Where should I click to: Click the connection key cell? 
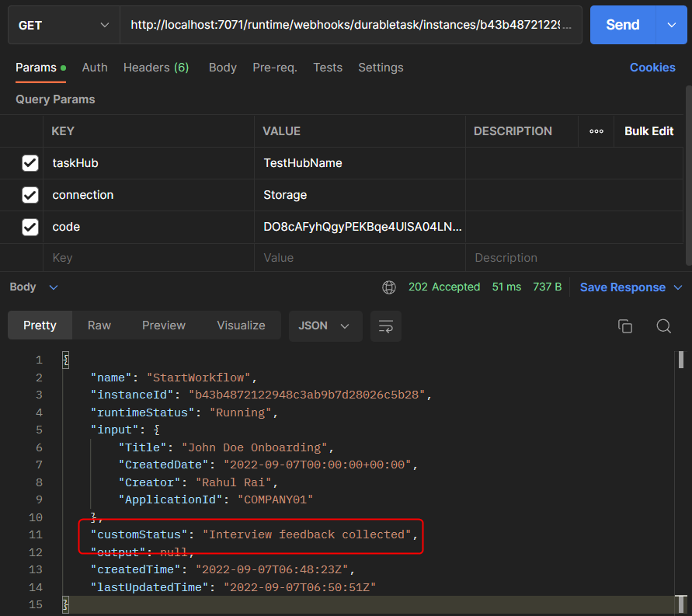(148, 195)
